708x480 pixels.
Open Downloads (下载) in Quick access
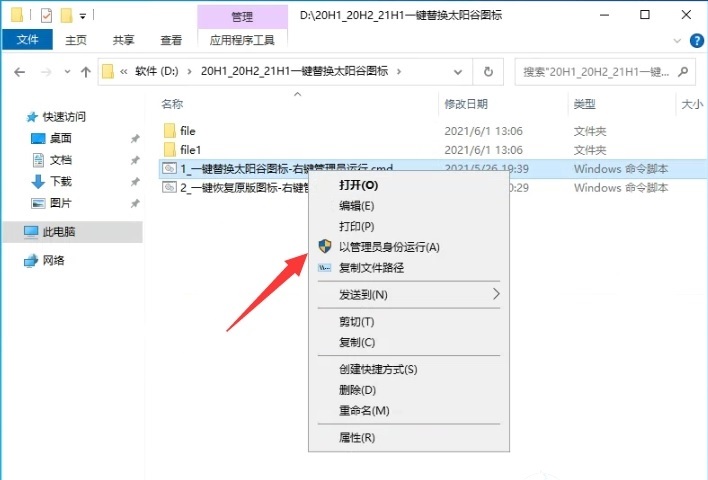pyautogui.click(x=61, y=182)
